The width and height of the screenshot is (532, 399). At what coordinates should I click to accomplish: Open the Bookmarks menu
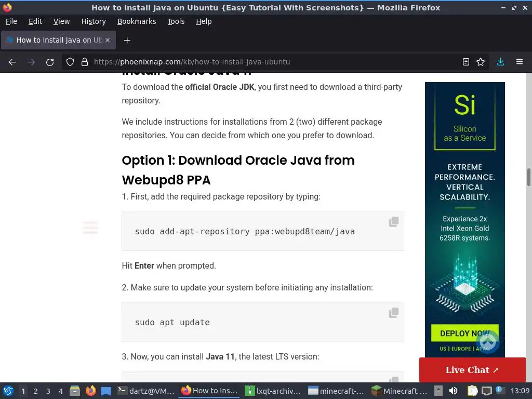[x=137, y=21]
